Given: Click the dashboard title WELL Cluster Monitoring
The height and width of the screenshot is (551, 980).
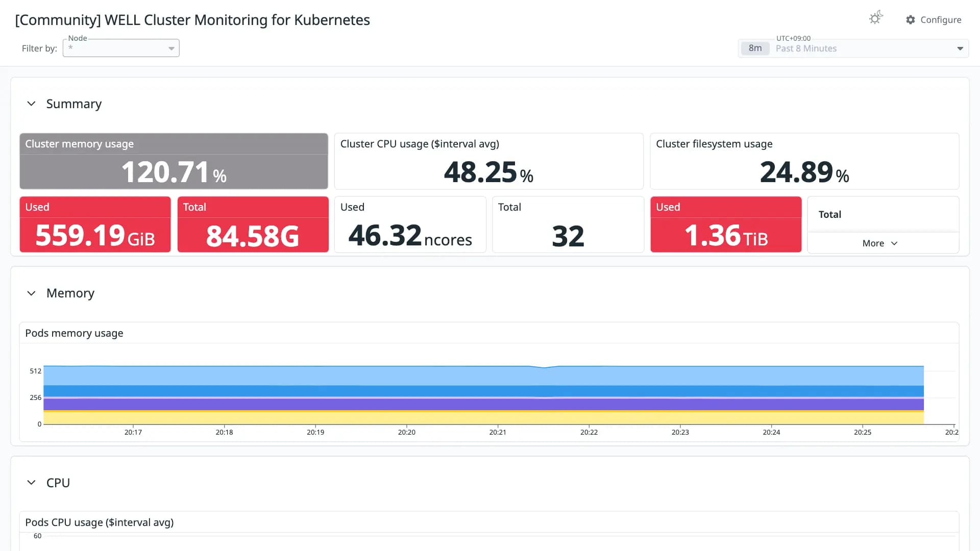Looking at the screenshot, I should click(192, 20).
